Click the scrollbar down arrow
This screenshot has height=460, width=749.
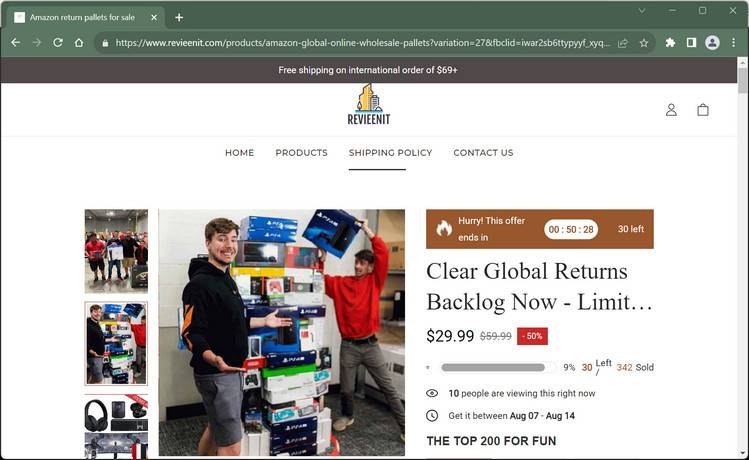pyautogui.click(x=742, y=453)
